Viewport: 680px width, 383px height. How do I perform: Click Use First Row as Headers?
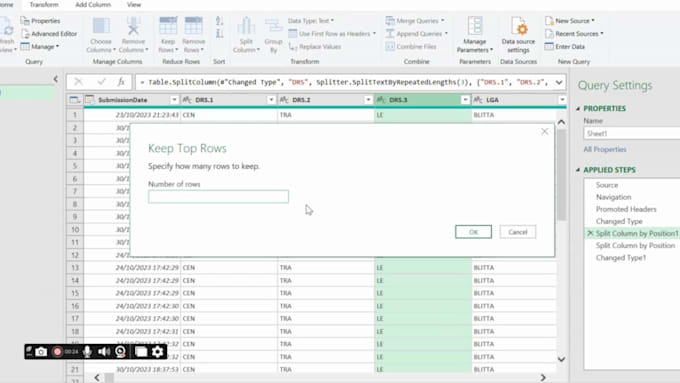click(x=332, y=33)
